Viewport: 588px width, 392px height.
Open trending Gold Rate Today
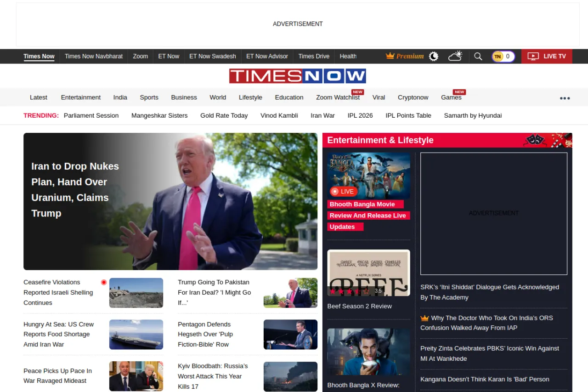(x=224, y=116)
